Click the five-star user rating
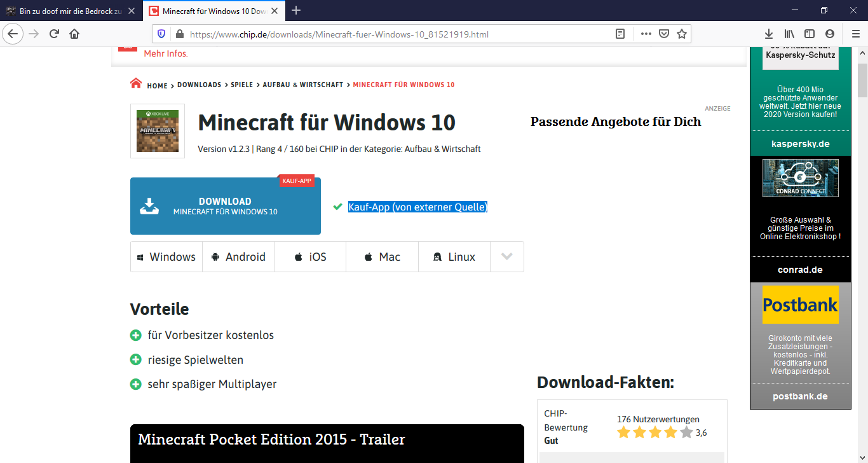 click(655, 432)
